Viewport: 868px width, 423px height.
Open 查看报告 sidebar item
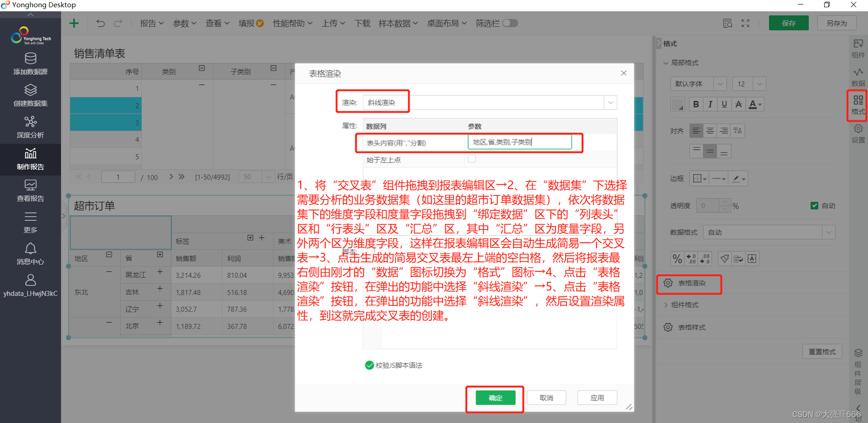(x=30, y=190)
